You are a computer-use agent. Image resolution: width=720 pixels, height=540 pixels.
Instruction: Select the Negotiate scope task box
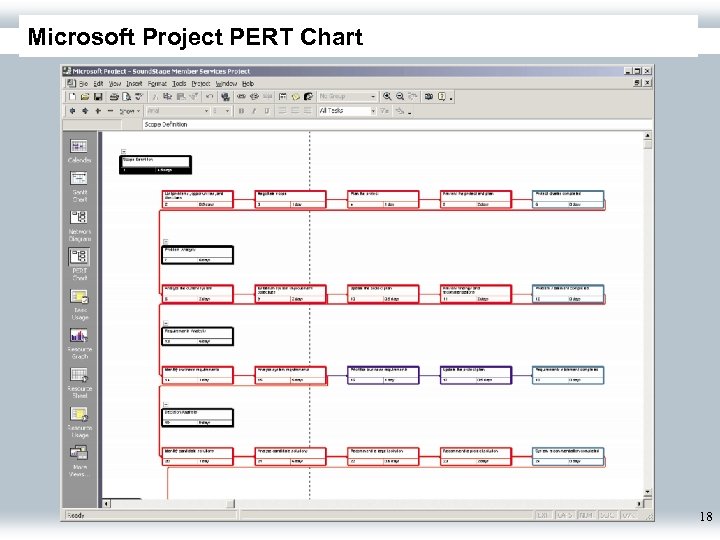pyautogui.click(x=290, y=199)
